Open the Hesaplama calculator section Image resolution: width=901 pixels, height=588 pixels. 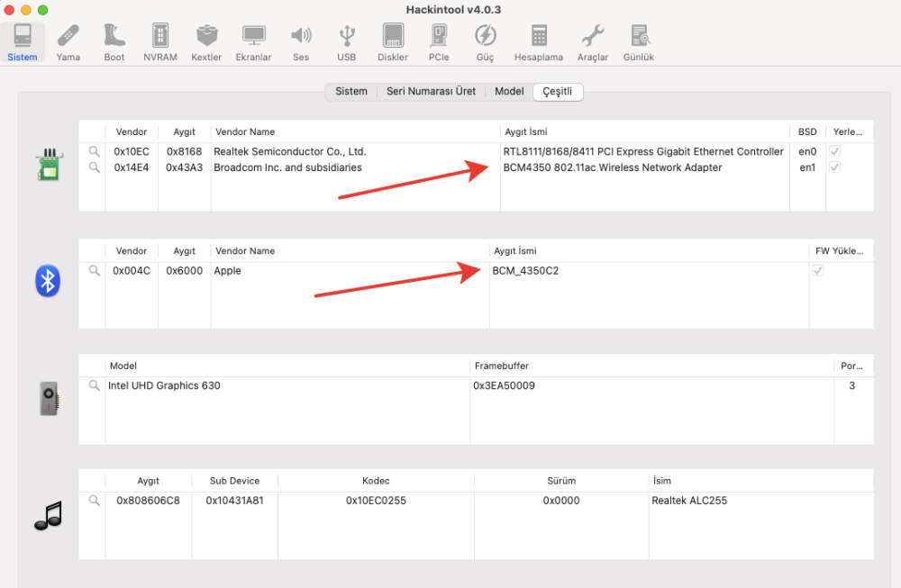tap(539, 42)
